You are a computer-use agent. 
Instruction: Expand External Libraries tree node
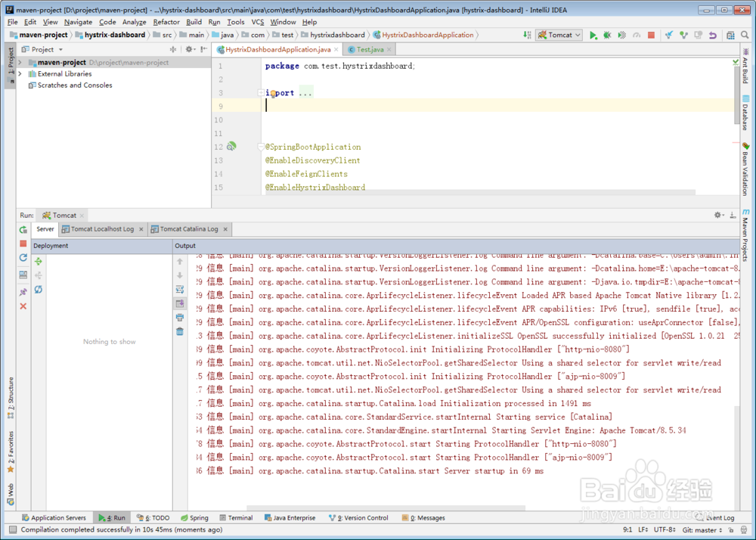coord(20,74)
